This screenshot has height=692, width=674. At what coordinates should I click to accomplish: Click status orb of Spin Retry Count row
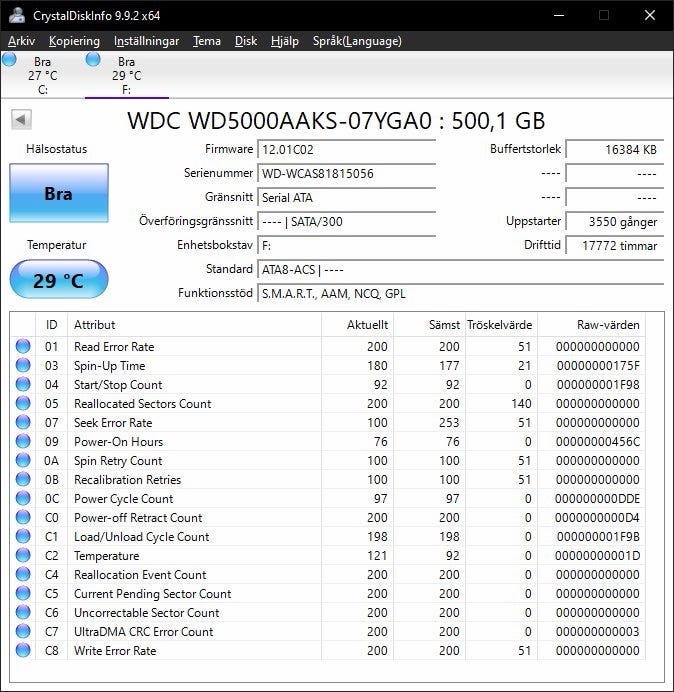23,460
